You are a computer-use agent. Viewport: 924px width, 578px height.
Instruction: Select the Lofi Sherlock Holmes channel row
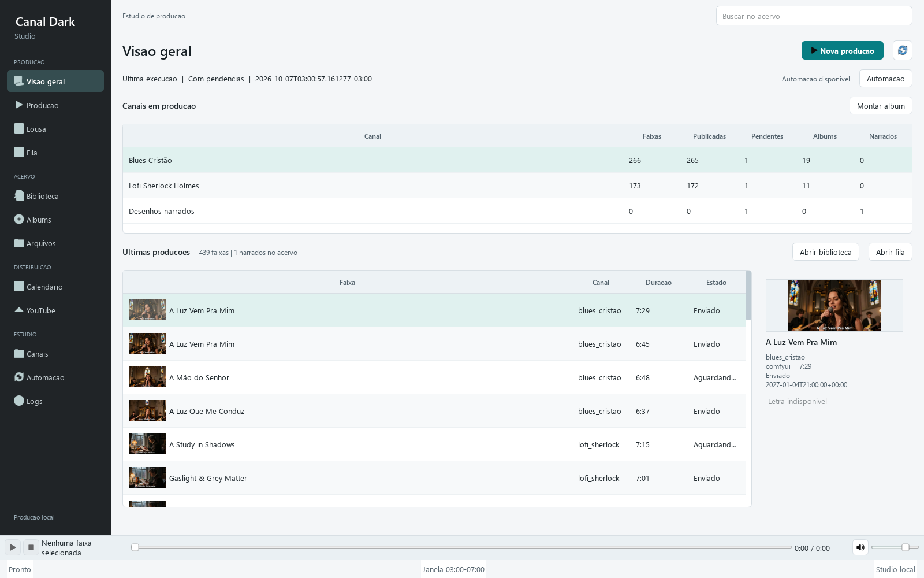pos(517,186)
